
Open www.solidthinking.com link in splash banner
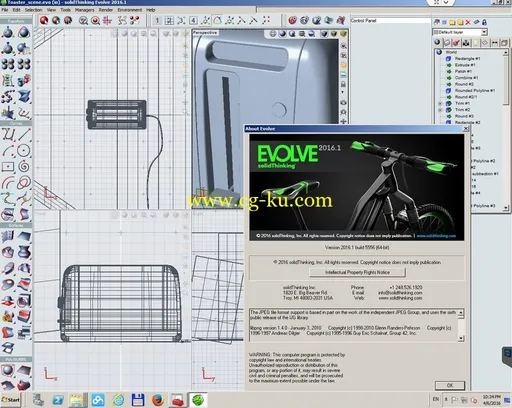436,236
